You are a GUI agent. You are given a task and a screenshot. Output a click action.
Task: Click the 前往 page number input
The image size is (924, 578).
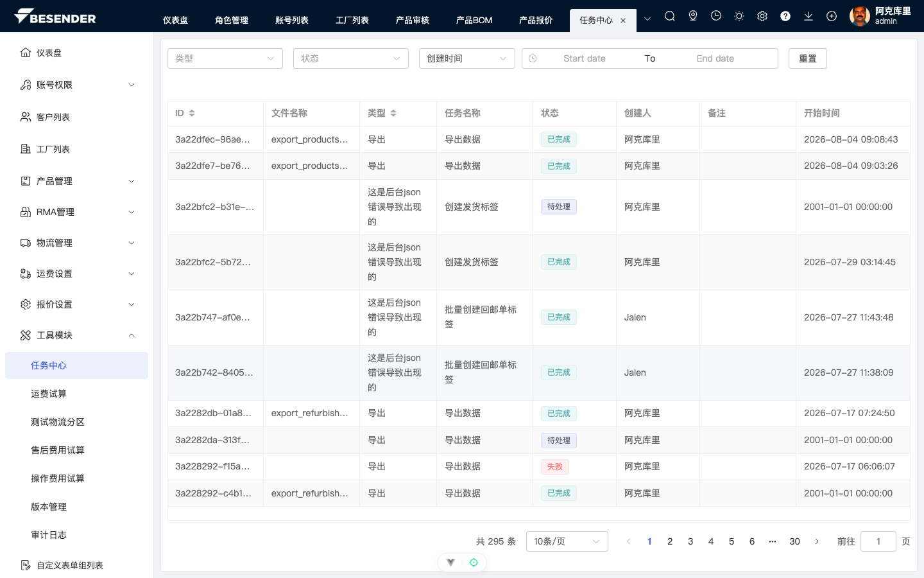point(878,541)
